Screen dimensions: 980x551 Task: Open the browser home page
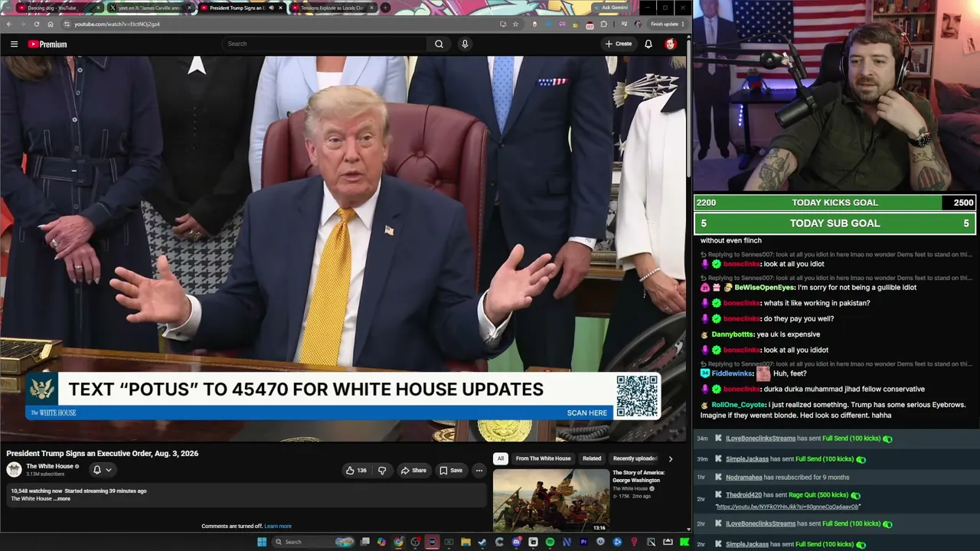click(50, 24)
